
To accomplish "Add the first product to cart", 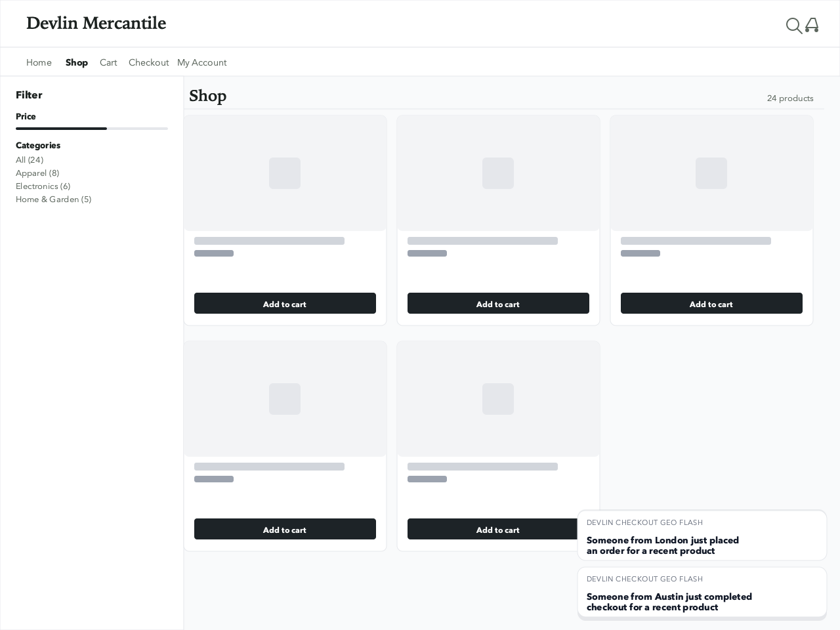I will coord(285,303).
